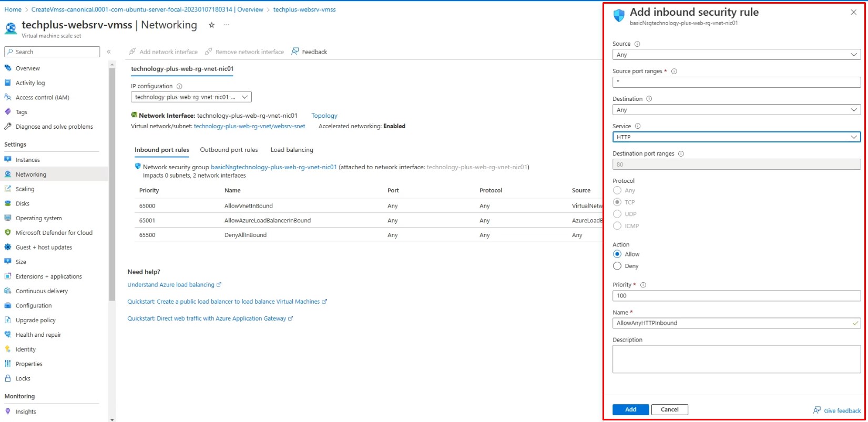The image size is (868, 422).
Task: Open the Topology link
Action: tap(324, 116)
